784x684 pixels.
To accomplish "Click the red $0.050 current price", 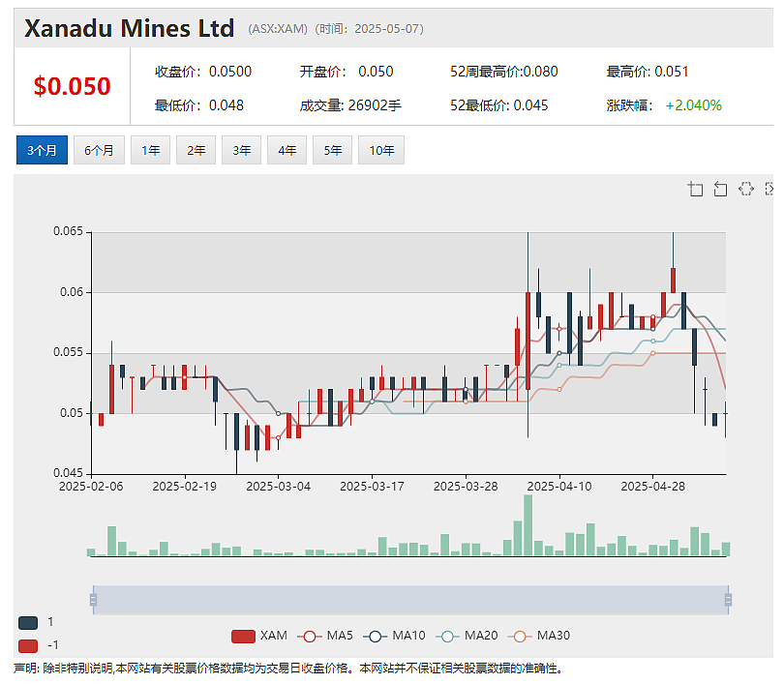I will click(x=72, y=86).
